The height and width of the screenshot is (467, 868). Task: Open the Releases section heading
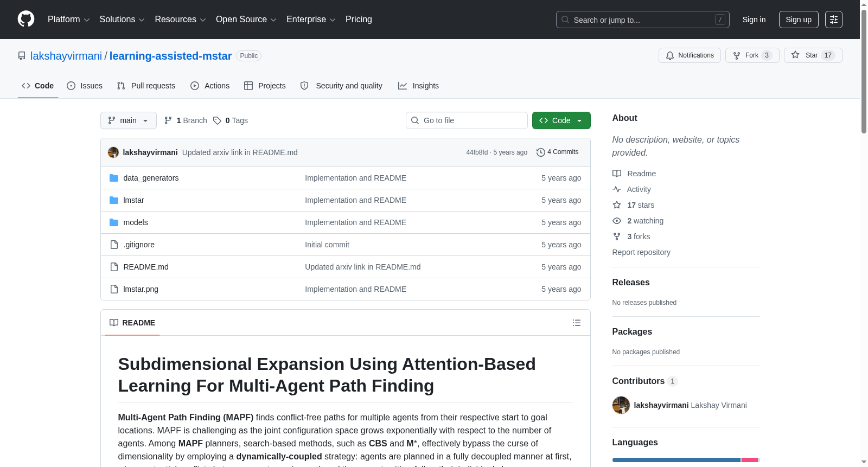point(631,283)
